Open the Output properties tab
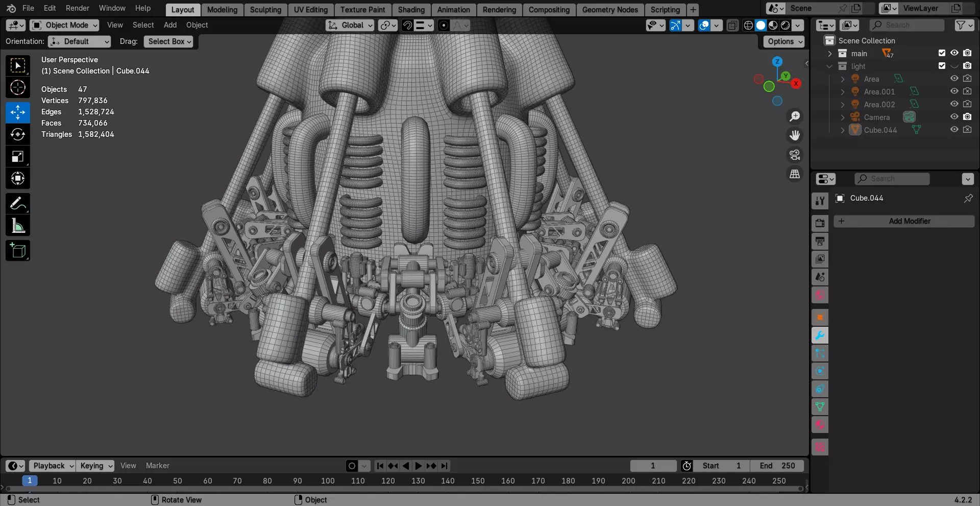The width and height of the screenshot is (980, 506). pyautogui.click(x=820, y=241)
